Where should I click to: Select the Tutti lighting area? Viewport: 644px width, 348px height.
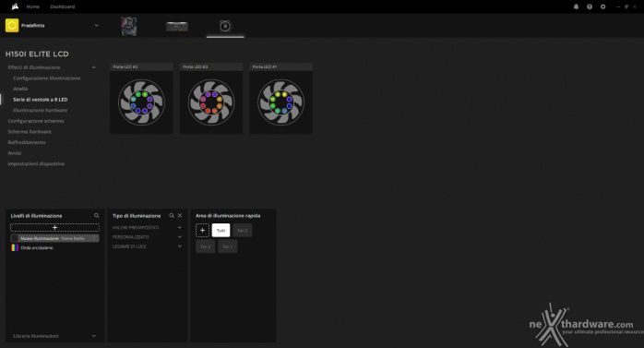[221, 230]
